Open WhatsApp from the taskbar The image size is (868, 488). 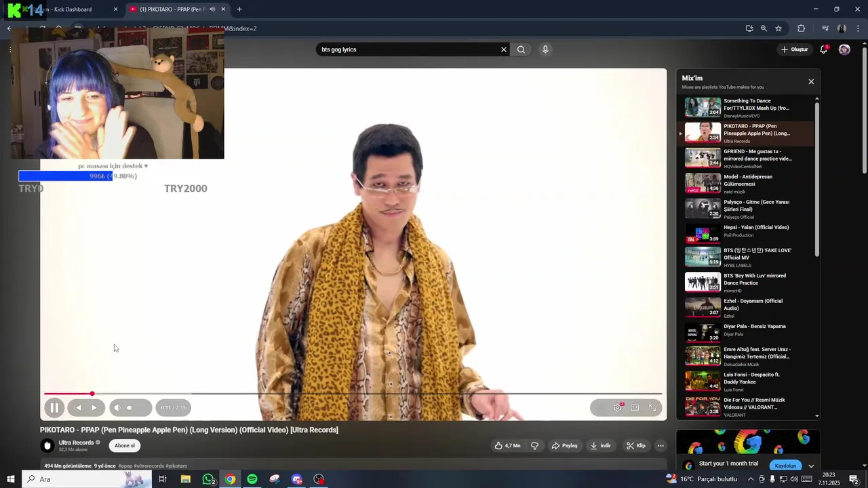click(x=209, y=479)
